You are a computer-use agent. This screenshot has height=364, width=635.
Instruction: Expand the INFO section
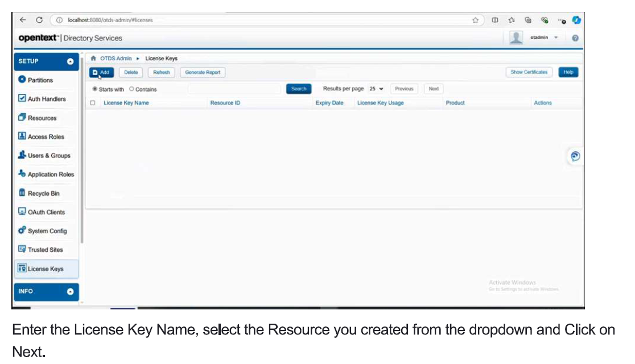click(70, 292)
